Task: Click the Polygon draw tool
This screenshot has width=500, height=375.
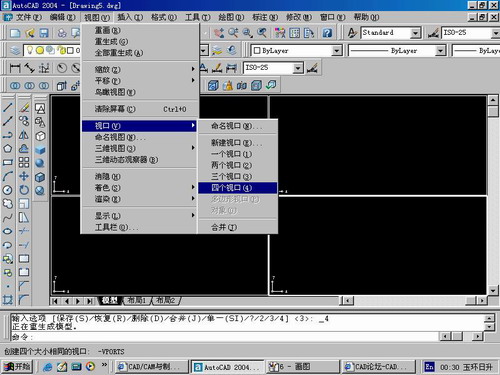Action: tap(8, 149)
